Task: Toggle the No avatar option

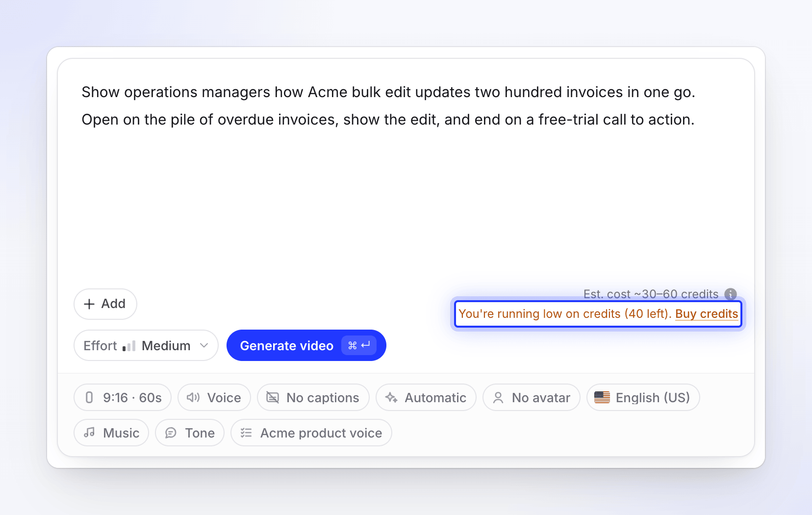Action: (532, 397)
